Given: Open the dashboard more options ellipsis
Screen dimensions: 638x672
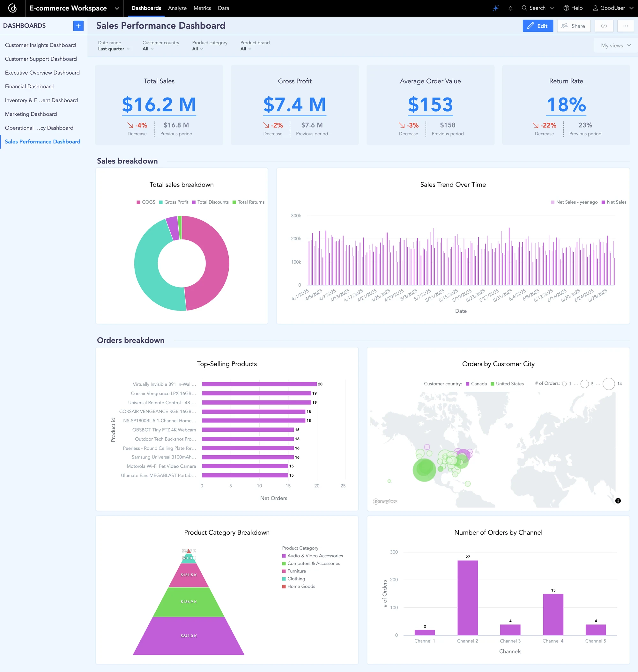Looking at the screenshot, I should coord(626,26).
